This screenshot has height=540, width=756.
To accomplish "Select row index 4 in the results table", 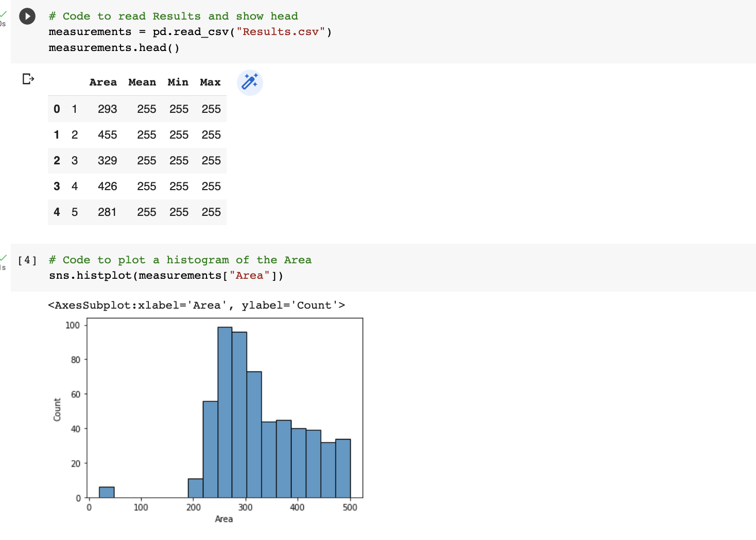I will (57, 212).
